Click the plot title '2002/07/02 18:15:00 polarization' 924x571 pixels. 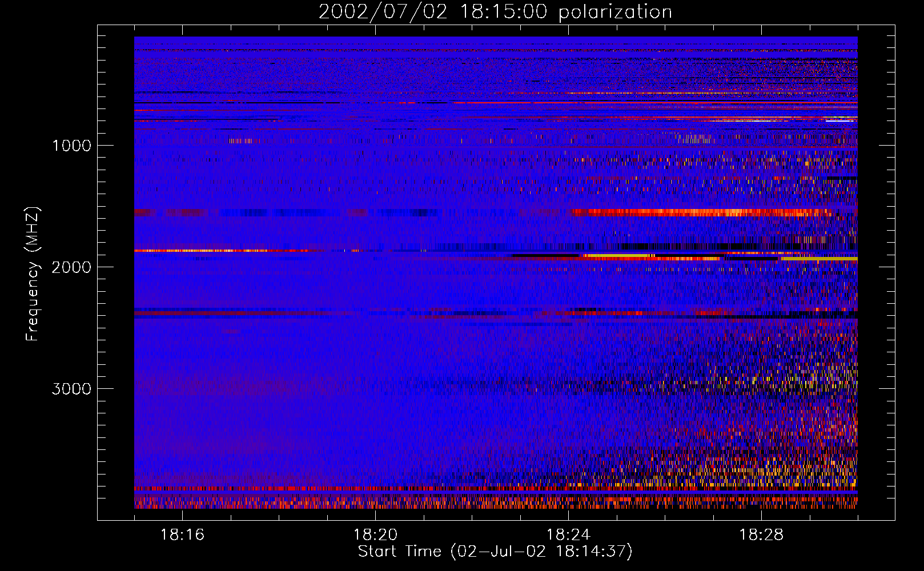point(495,12)
